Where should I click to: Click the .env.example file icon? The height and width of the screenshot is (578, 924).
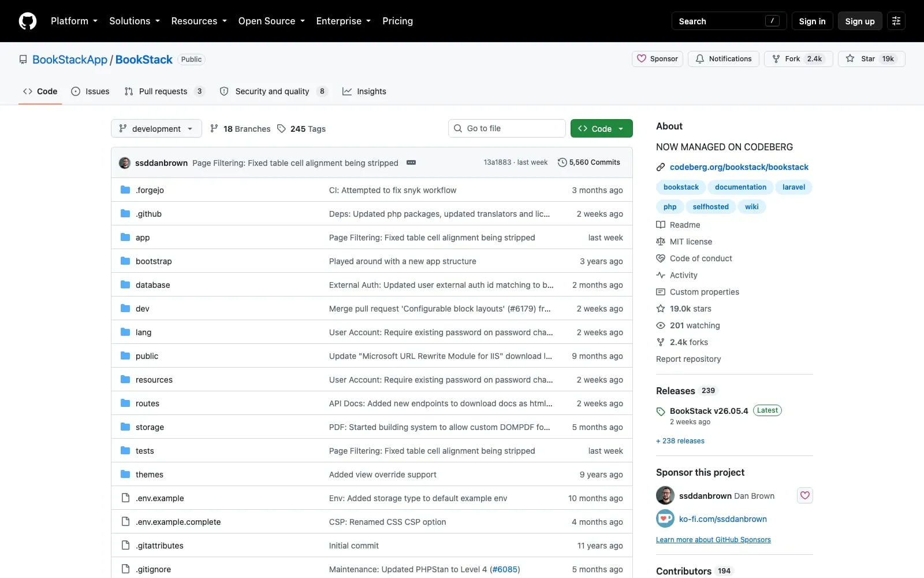125,498
